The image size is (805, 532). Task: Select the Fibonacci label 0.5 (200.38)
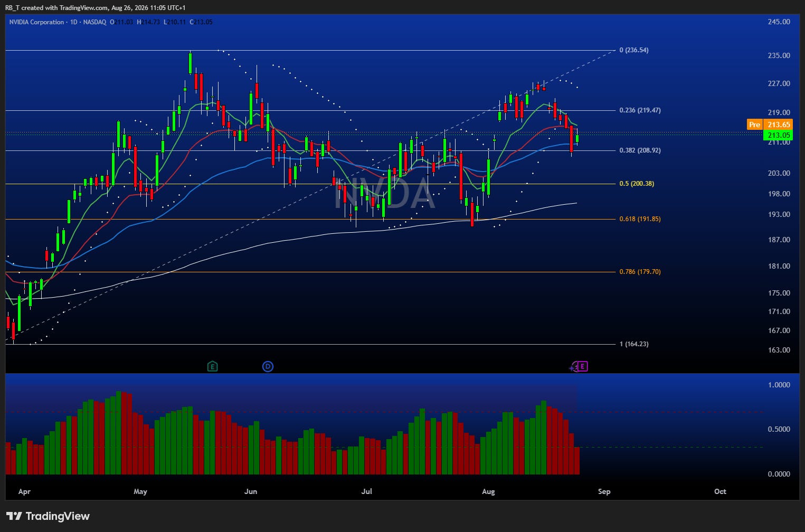point(637,184)
